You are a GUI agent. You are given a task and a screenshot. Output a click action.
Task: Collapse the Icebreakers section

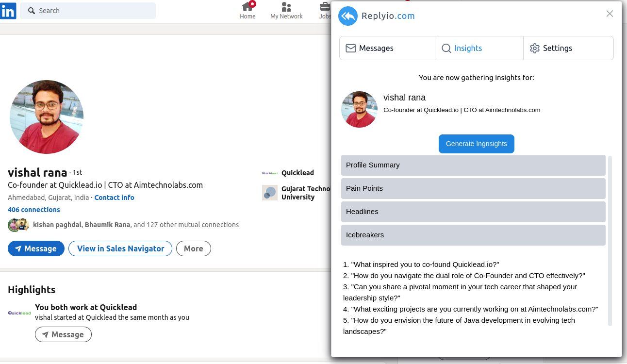[473, 235]
